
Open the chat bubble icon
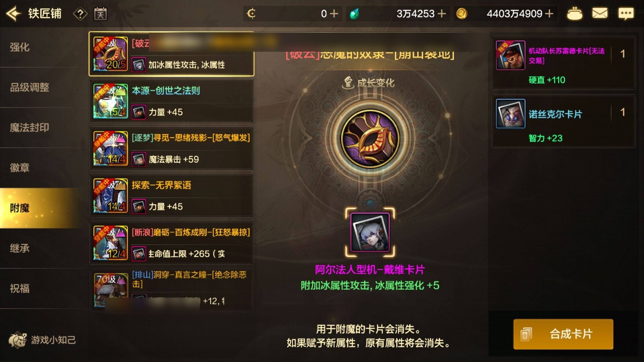point(626,13)
